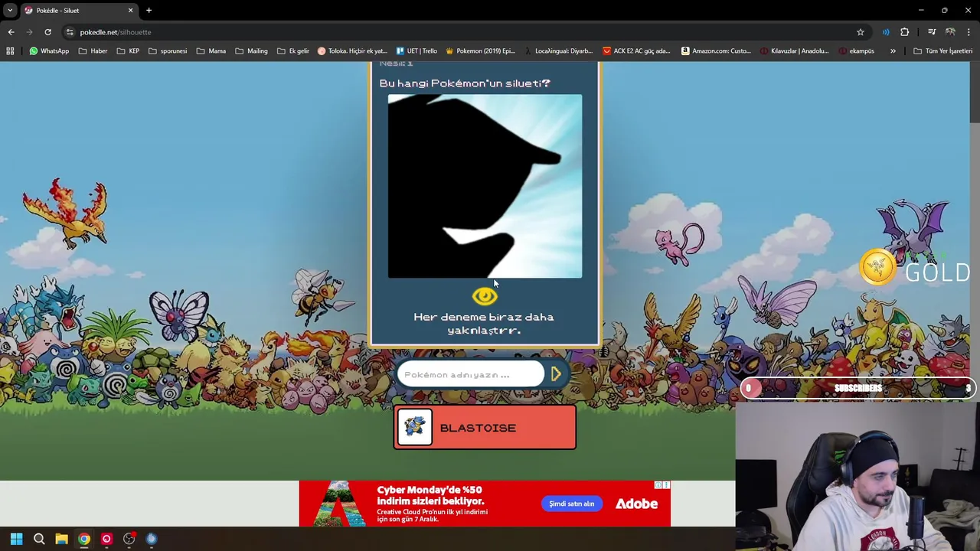Viewport: 980px width, 551px height.
Task: Open the browser Extensions puzzle icon
Action: point(905,32)
